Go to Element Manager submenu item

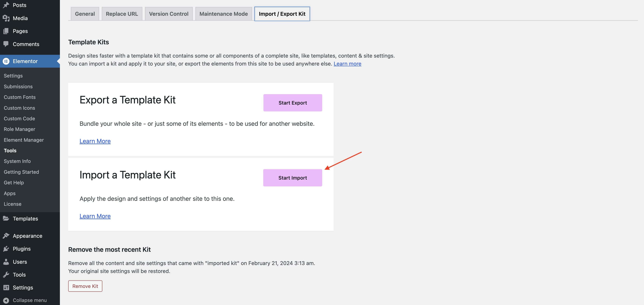click(x=24, y=140)
